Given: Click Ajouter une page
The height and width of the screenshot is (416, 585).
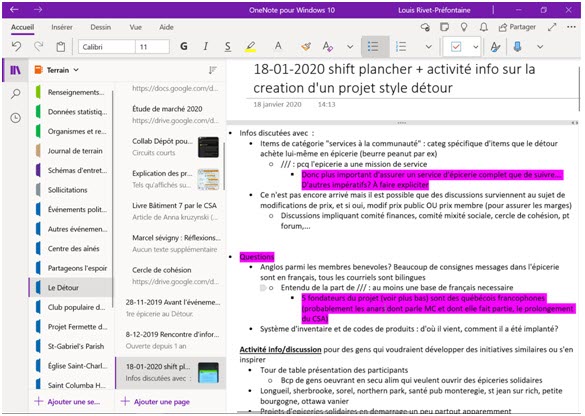Looking at the screenshot, I should coord(156,401).
